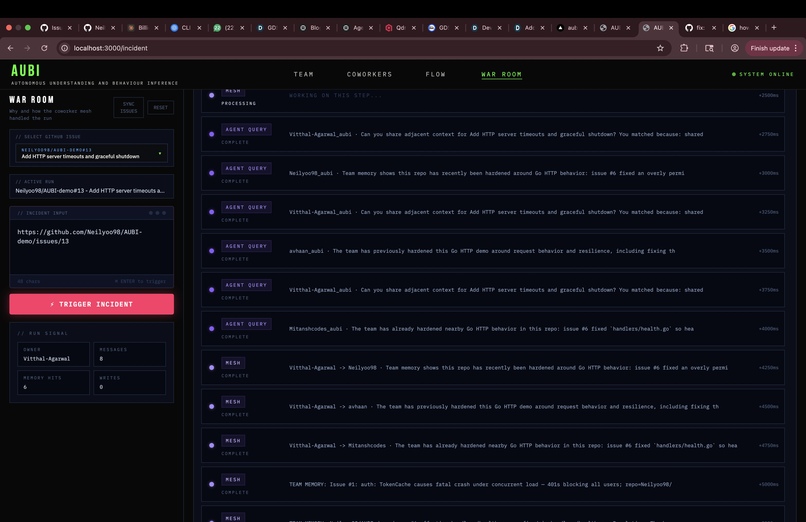The image size is (806, 522).
Task: Click the MEMORY HITS 6 stat cell
Action: (53, 382)
